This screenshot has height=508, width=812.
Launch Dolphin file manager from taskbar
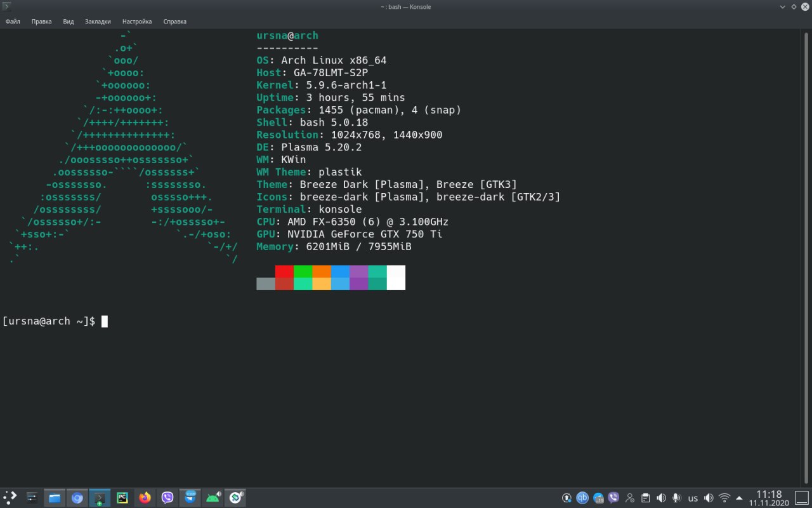coord(55,498)
